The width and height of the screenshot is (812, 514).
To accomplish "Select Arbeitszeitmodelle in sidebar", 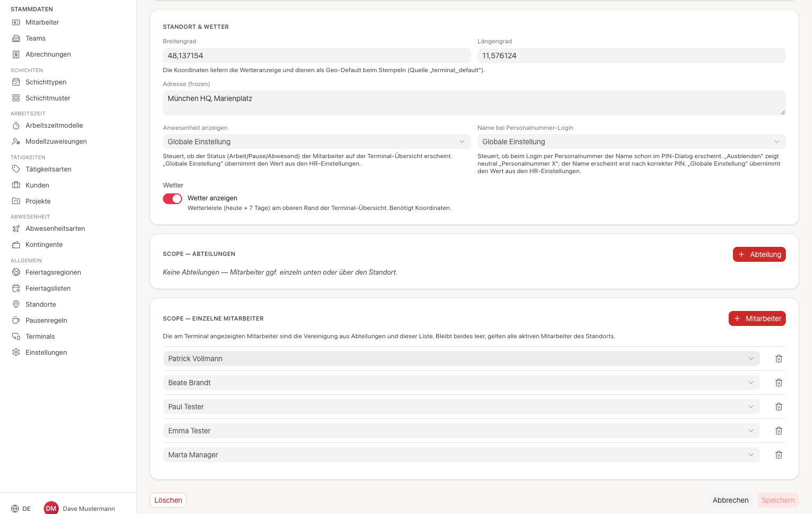I will (54, 126).
